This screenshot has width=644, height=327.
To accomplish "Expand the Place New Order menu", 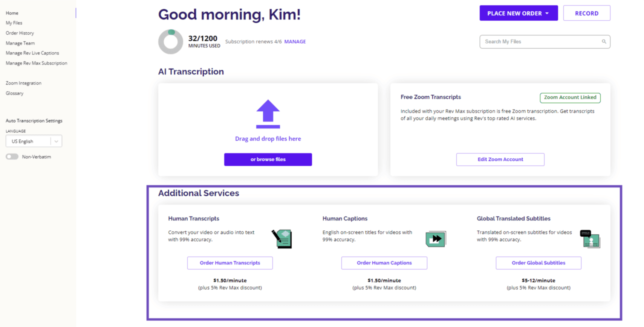I will [x=518, y=13].
